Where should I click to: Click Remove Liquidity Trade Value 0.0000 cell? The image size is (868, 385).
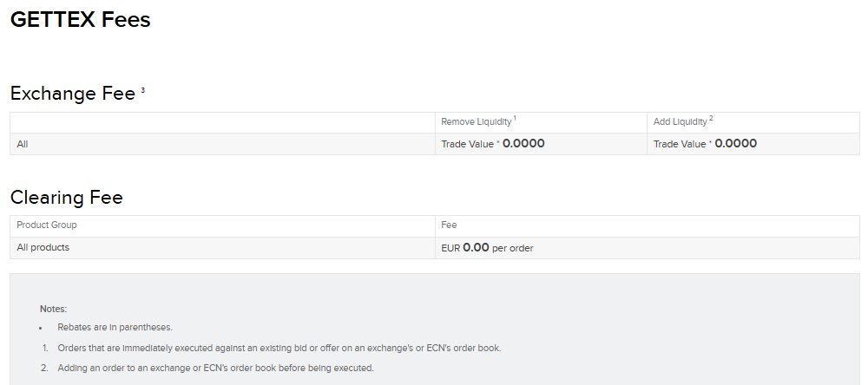click(x=541, y=144)
